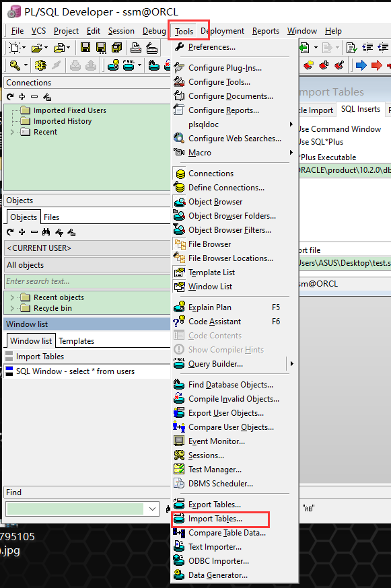Click the blue right arrow icon
The width and height of the screenshot is (391, 588).
pyautogui.click(x=361, y=66)
